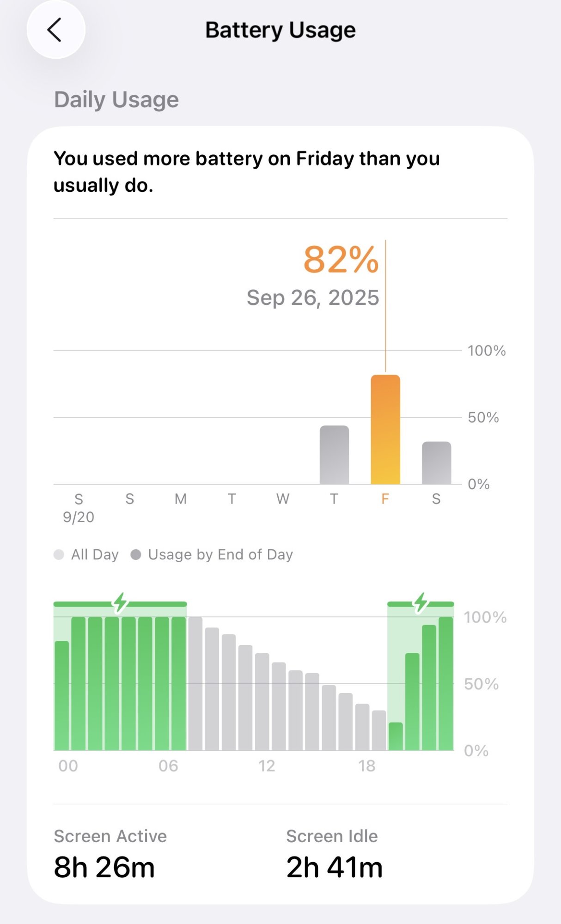Tap the M day label
Image resolution: width=561 pixels, height=924 pixels.
click(181, 499)
